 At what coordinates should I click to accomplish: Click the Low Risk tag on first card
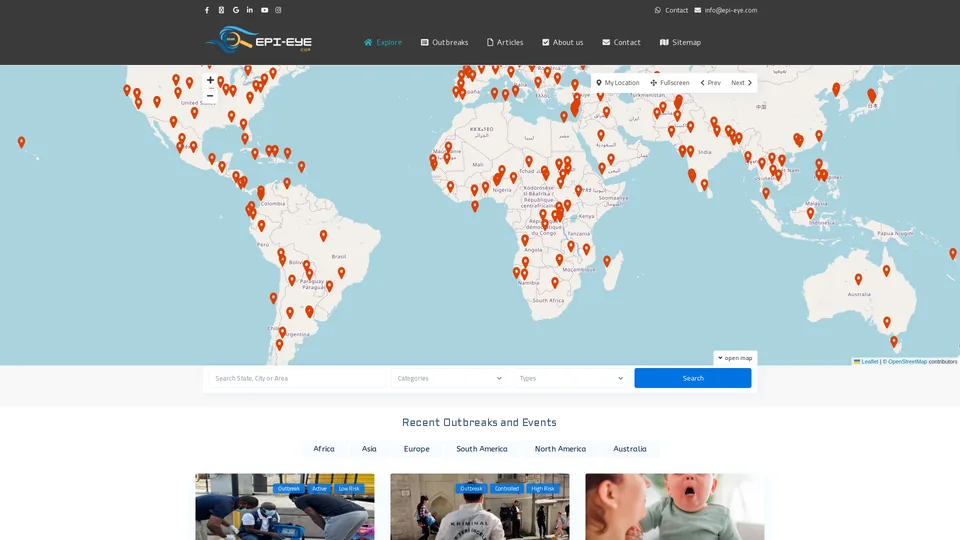349,489
